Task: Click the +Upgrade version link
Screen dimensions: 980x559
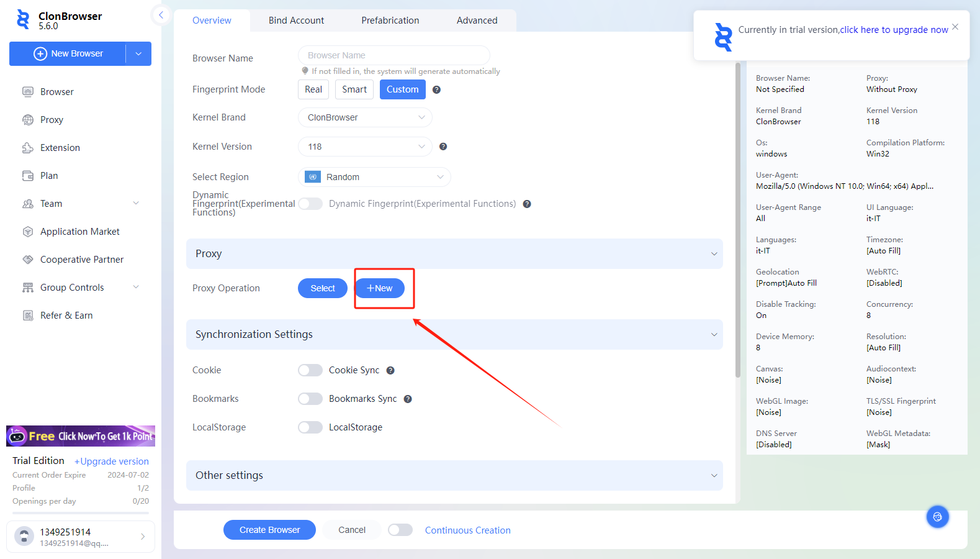Action: [112, 461]
